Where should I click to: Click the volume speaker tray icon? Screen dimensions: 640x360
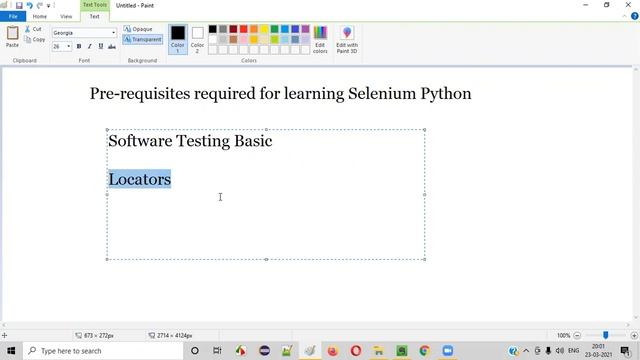pyautogui.click(x=560, y=351)
